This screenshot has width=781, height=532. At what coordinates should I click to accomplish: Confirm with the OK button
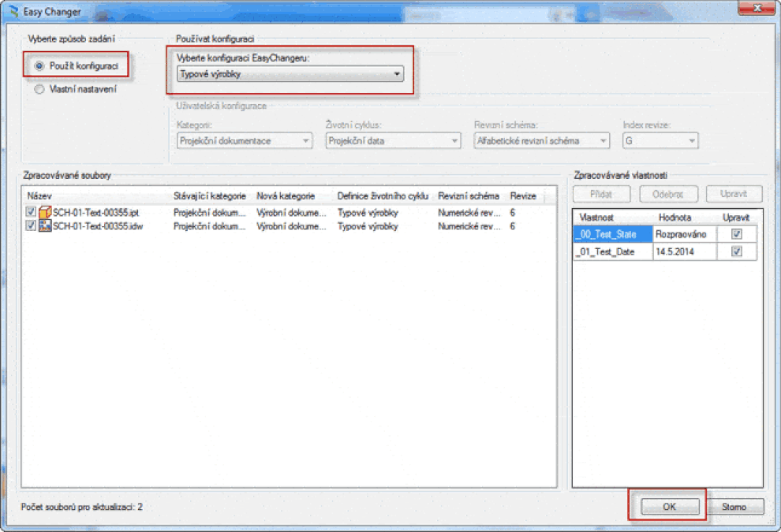tap(670, 507)
